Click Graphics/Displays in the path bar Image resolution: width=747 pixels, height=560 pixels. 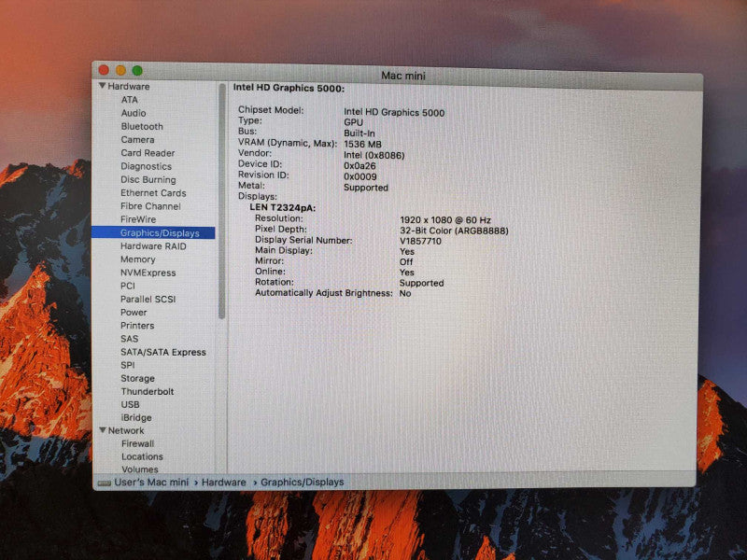pyautogui.click(x=302, y=482)
